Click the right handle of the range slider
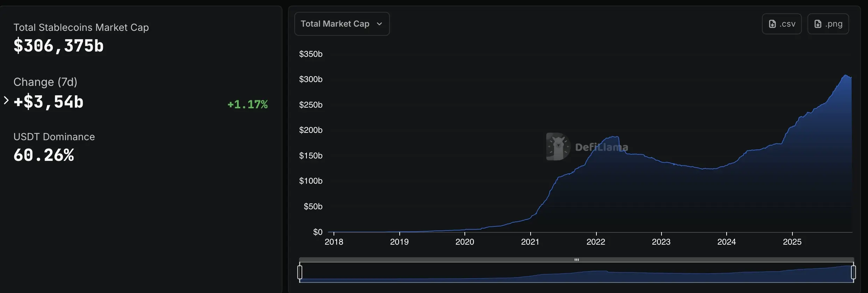Viewport: 868px width, 293px height. [x=853, y=272]
